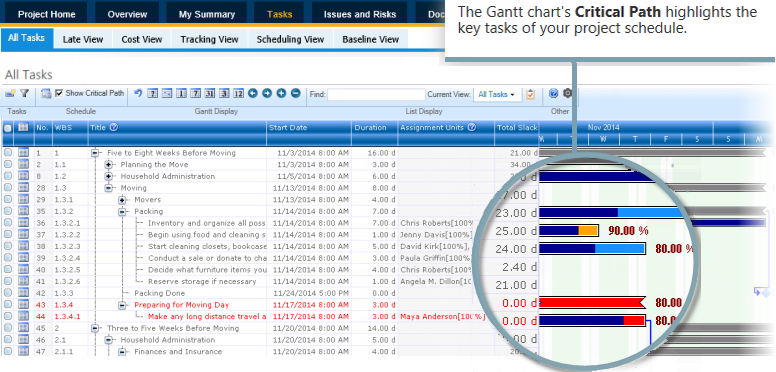Open the filter funnel icon
The width and height of the screenshot is (776, 372).
[x=24, y=93]
